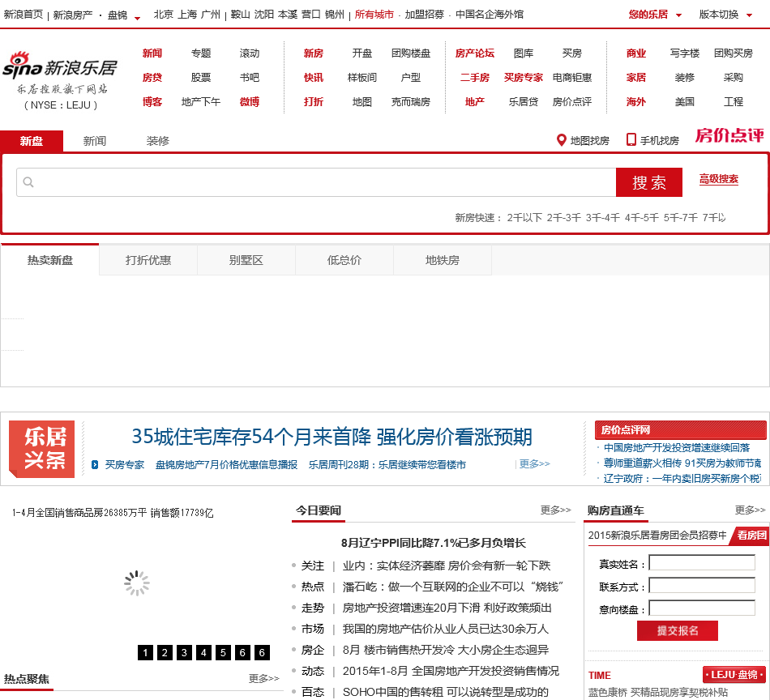
Task: Click the magnifier icon in search box
Action: (x=28, y=182)
